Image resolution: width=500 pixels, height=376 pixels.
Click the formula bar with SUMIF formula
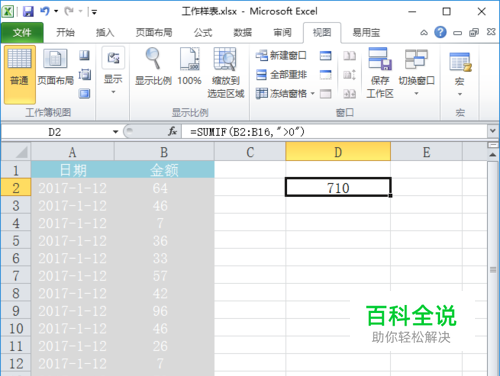click(x=334, y=132)
